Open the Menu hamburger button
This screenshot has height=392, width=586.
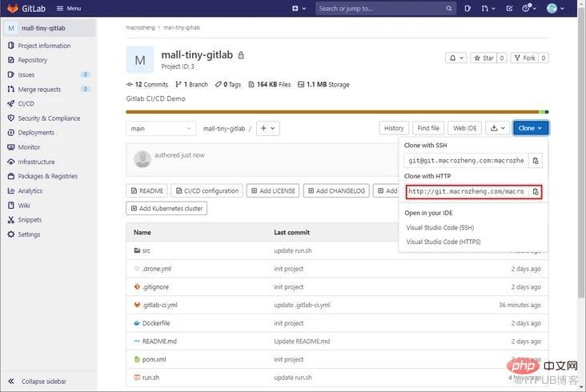69,8
